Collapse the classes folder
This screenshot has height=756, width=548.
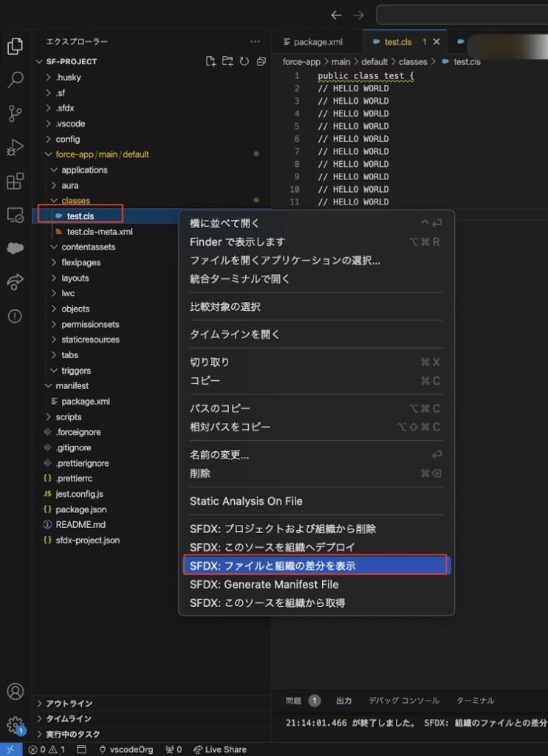pyautogui.click(x=75, y=201)
